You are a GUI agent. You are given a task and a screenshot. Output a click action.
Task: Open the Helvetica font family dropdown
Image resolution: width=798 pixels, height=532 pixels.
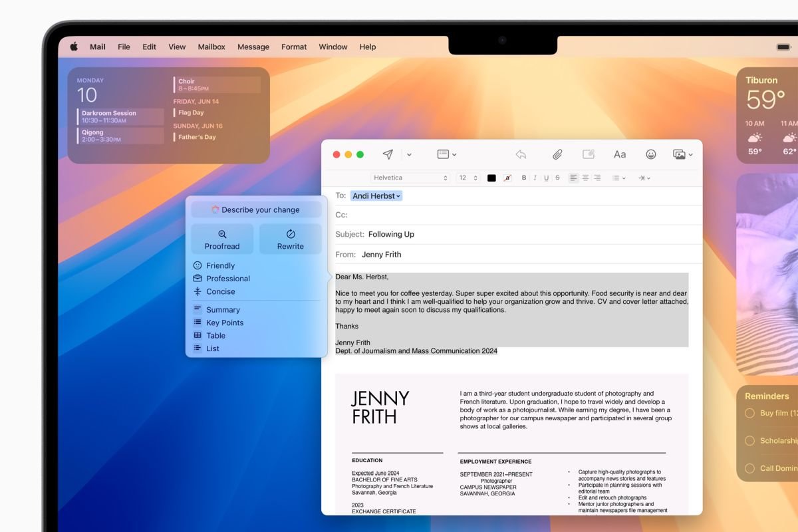tap(410, 178)
